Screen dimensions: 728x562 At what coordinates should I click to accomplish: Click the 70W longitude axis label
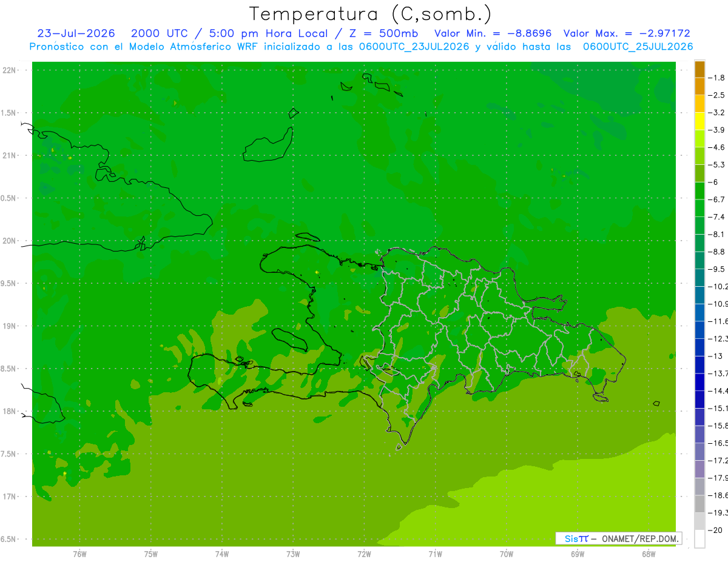(507, 554)
